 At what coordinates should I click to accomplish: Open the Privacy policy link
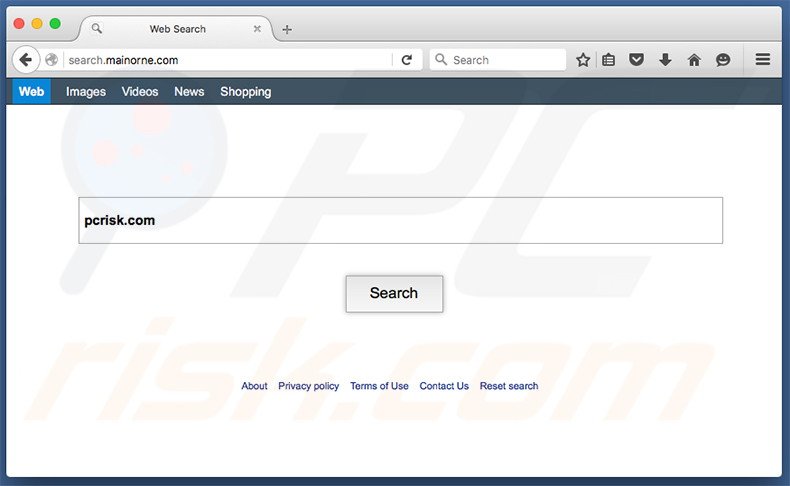(x=308, y=386)
